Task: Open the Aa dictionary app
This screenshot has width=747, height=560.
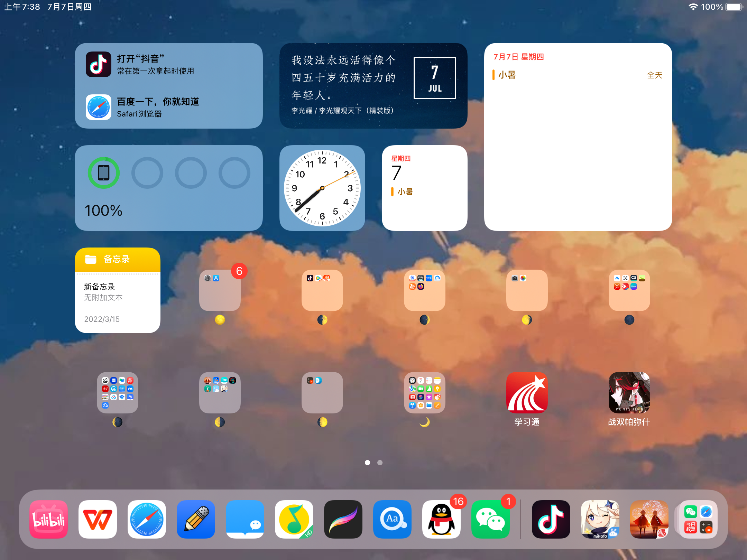Action: pyautogui.click(x=392, y=519)
